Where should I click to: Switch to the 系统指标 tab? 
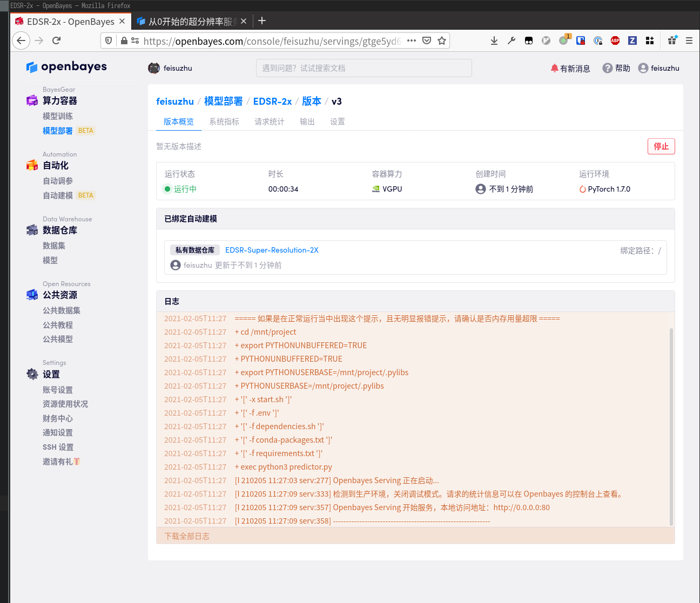coord(224,121)
